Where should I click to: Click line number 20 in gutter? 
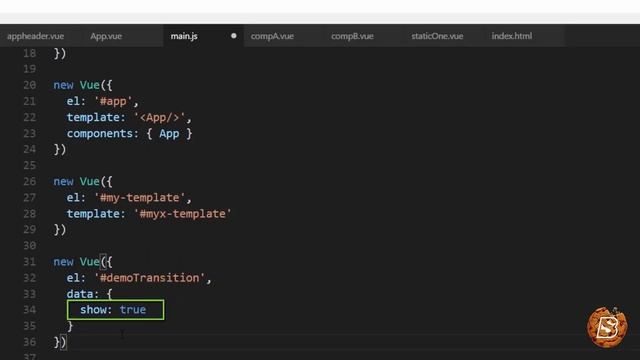click(29, 85)
